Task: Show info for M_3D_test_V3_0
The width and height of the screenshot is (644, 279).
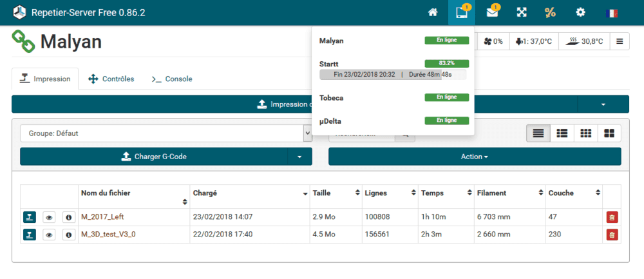Action: [x=69, y=235]
